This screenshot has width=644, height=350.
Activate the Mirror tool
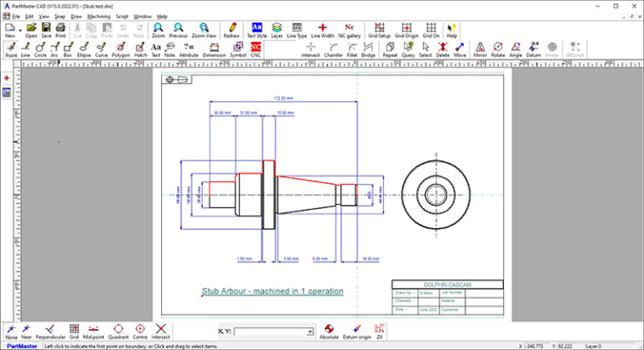click(480, 50)
